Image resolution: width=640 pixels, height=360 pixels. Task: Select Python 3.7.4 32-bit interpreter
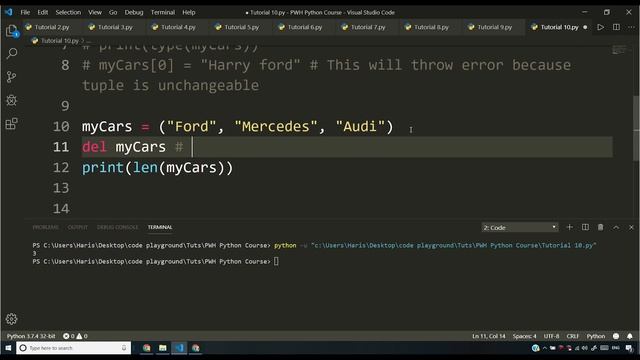31,336
